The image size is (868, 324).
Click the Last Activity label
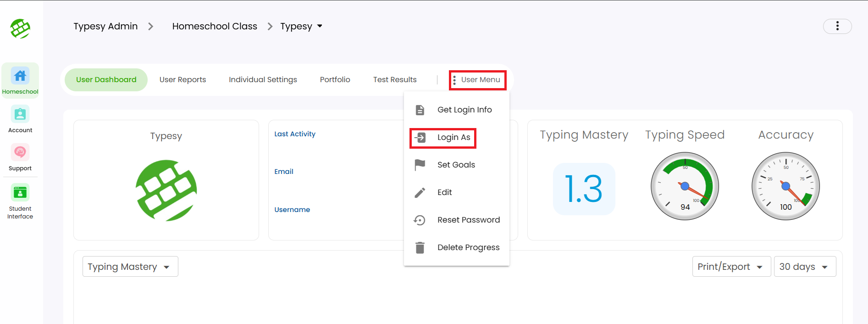(295, 134)
